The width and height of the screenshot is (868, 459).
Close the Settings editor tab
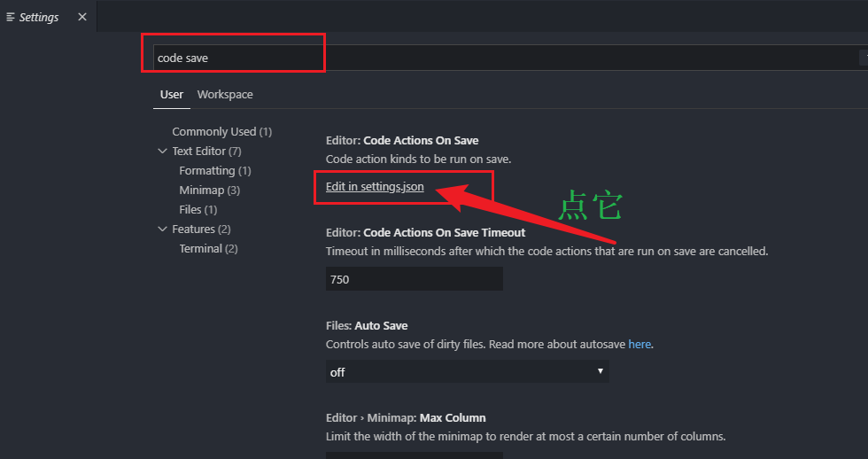pyautogui.click(x=82, y=17)
